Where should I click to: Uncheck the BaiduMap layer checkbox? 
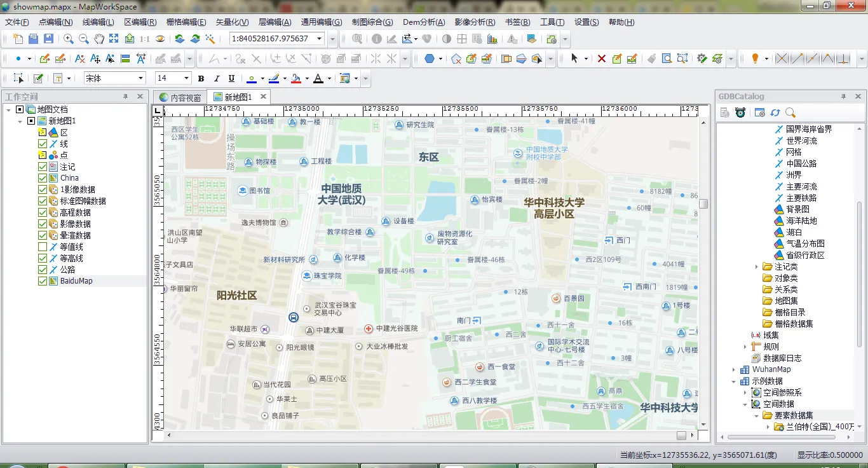click(43, 281)
